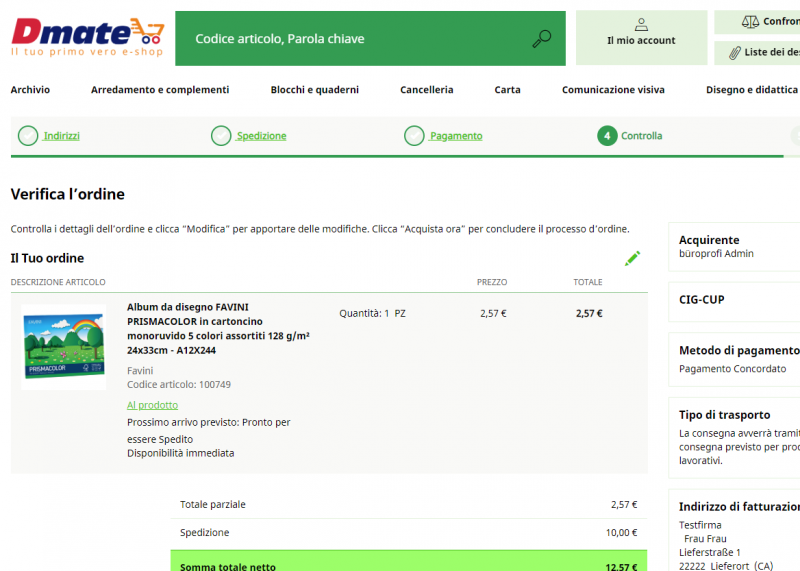800x571 pixels.
Task: Open the Archivio category menu
Action: 30,90
